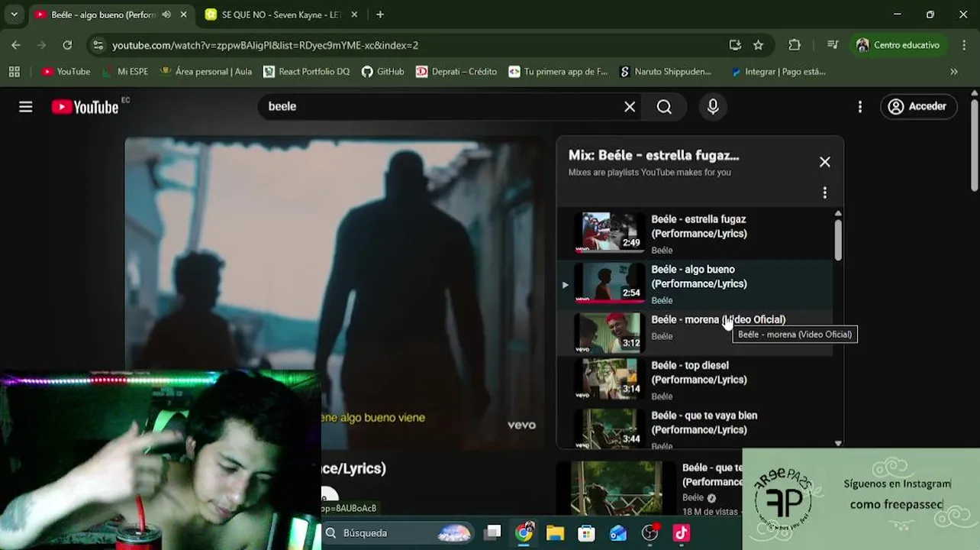Open the YouTube guide hamburger menu
The height and width of the screenshot is (550, 980).
(x=26, y=107)
